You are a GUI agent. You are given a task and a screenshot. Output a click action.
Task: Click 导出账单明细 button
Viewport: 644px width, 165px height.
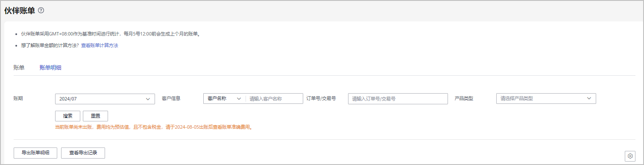35,153
